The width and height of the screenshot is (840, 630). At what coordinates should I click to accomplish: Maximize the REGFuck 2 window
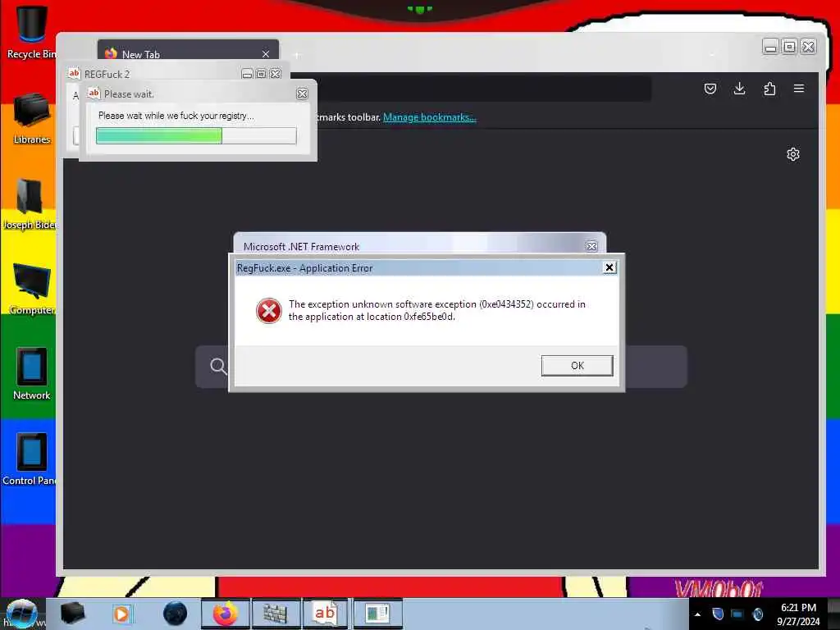(x=261, y=74)
